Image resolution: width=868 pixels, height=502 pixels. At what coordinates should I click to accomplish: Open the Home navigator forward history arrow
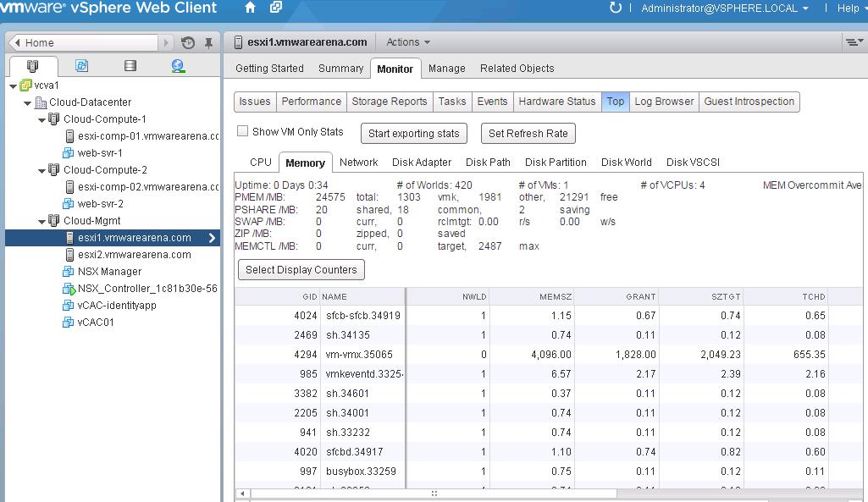pos(165,42)
